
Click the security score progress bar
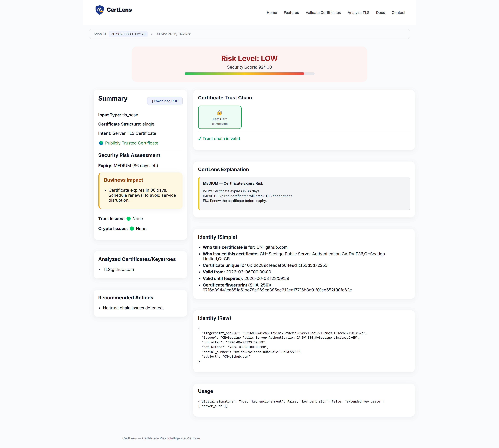(249, 74)
